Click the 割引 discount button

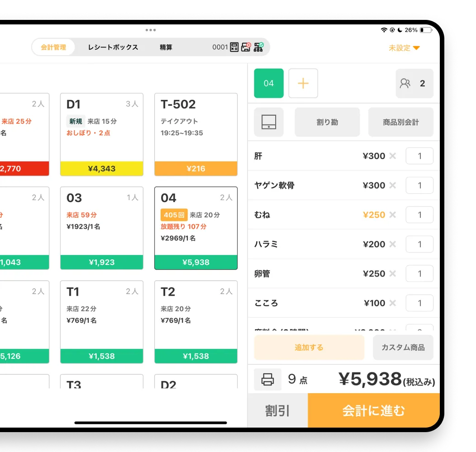pos(277,410)
